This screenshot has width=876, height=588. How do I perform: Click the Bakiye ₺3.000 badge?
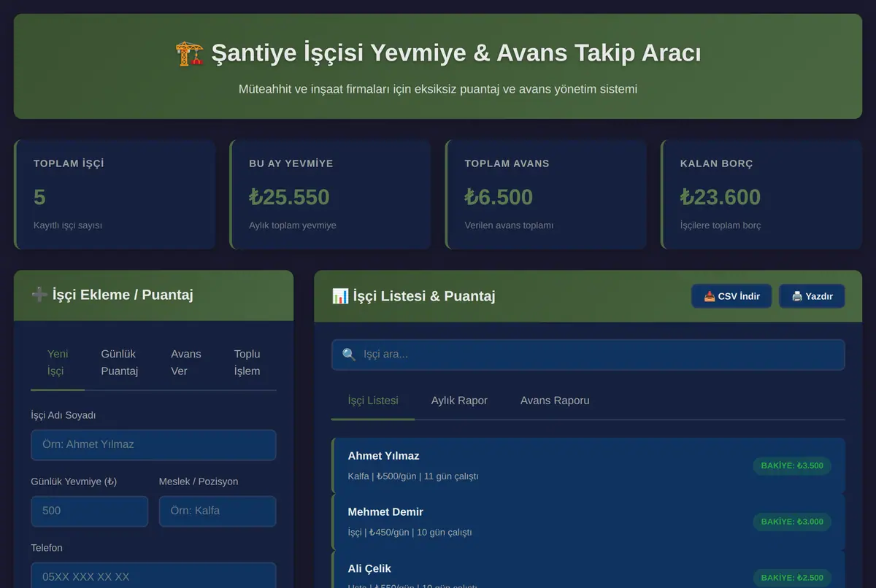(x=792, y=522)
